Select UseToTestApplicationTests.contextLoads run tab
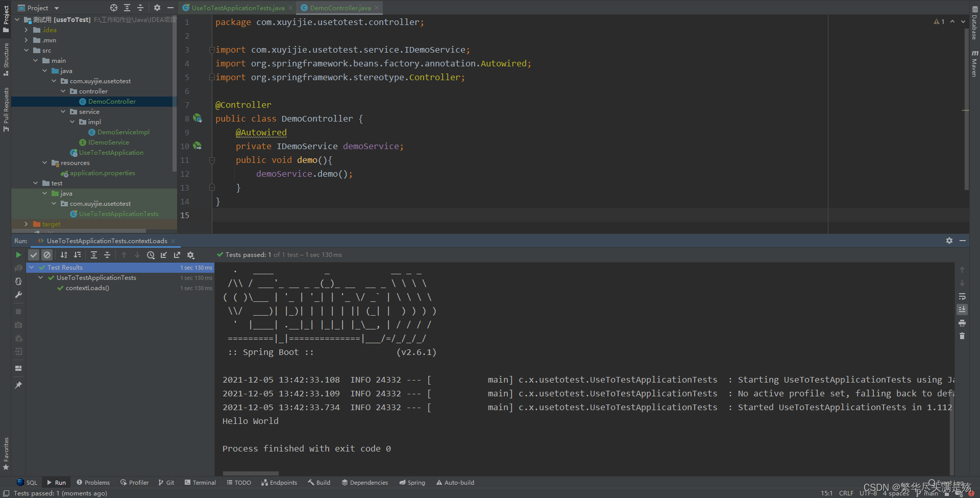The width and height of the screenshot is (980, 498). (107, 241)
